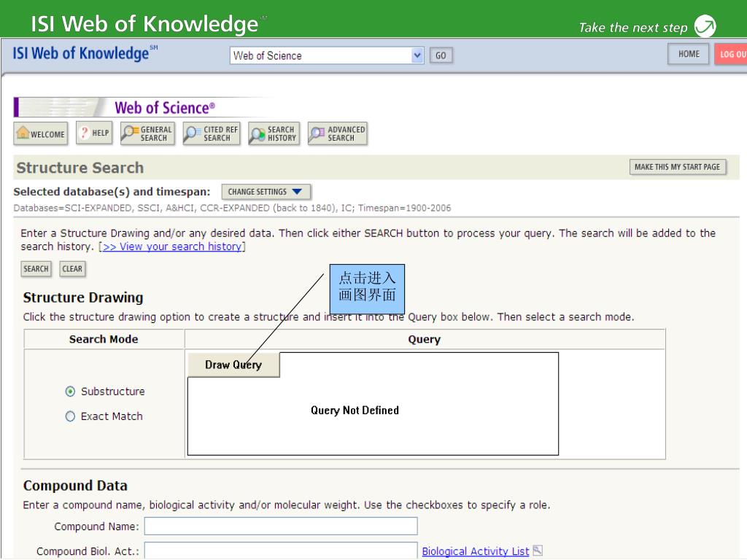The height and width of the screenshot is (560, 747).
Task: Click the Draw Query button
Action: (233, 365)
